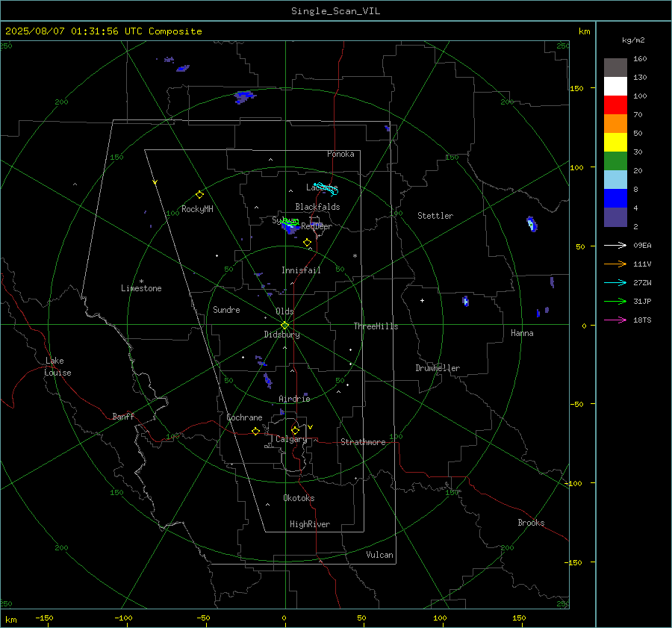672x628 pixels.
Task: Click the blue echo cell north of Airdrie
Action: pyautogui.click(x=268, y=380)
